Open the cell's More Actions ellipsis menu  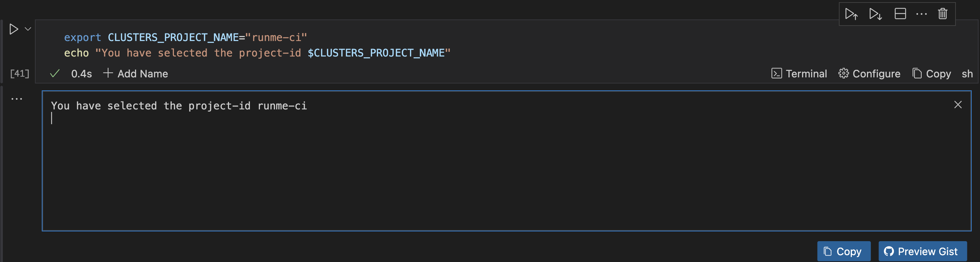tap(921, 14)
